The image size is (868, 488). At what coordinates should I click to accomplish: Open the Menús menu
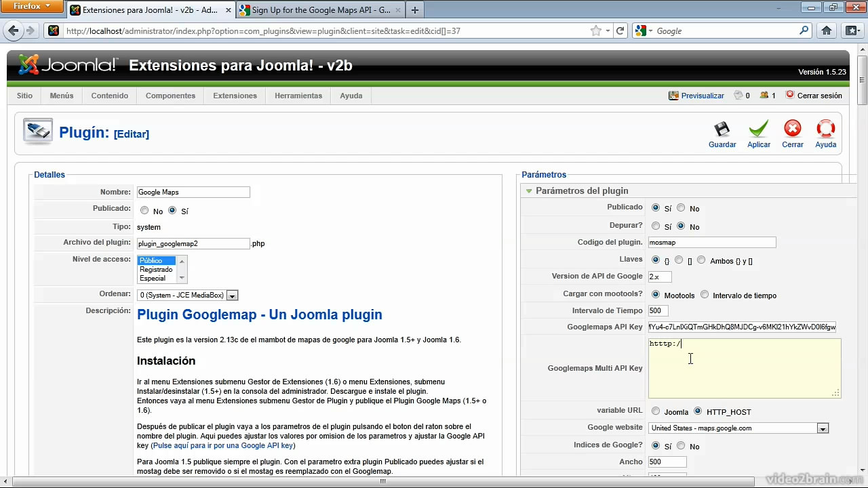[x=62, y=96]
